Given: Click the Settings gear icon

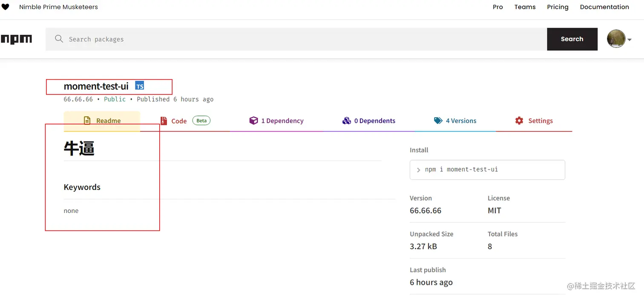Looking at the screenshot, I should (x=519, y=121).
